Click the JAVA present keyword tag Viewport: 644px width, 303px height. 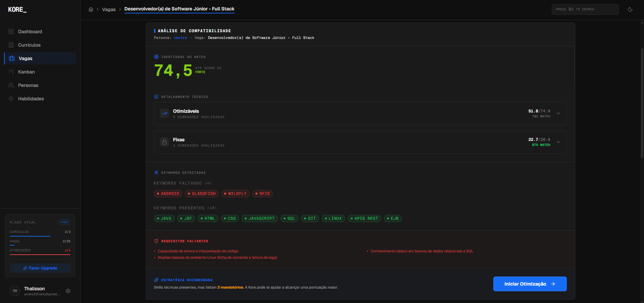[x=164, y=218]
